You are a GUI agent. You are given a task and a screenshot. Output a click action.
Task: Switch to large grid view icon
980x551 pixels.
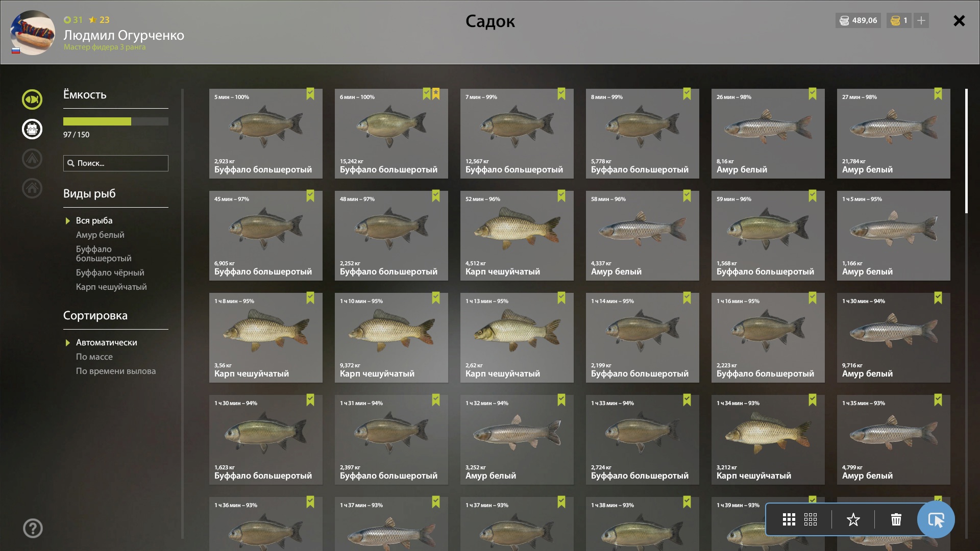[x=789, y=519]
